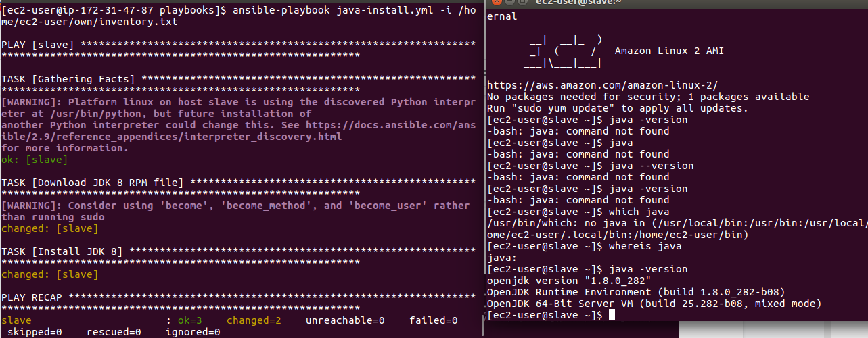Click the 'changed=2' recap value
This screenshot has height=338, width=868.
[254, 320]
